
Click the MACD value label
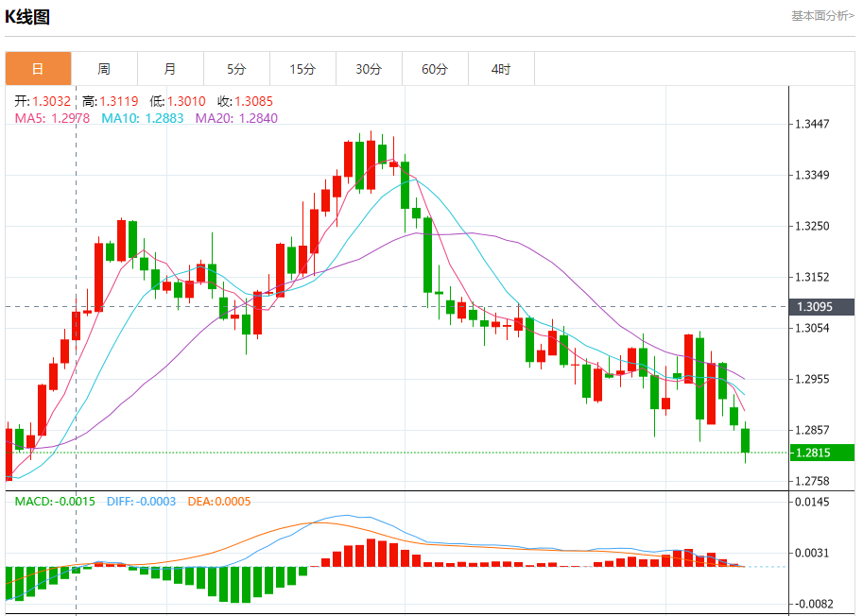tap(55, 502)
